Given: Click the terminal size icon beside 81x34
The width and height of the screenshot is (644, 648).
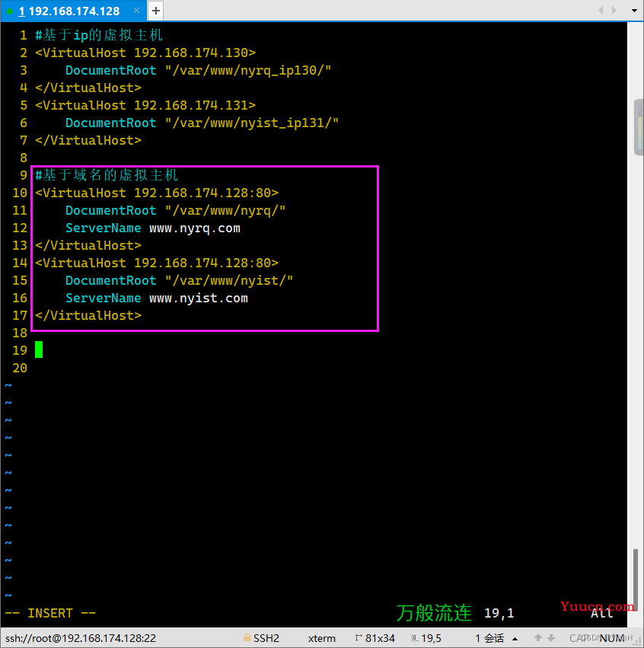Looking at the screenshot, I should tap(359, 637).
